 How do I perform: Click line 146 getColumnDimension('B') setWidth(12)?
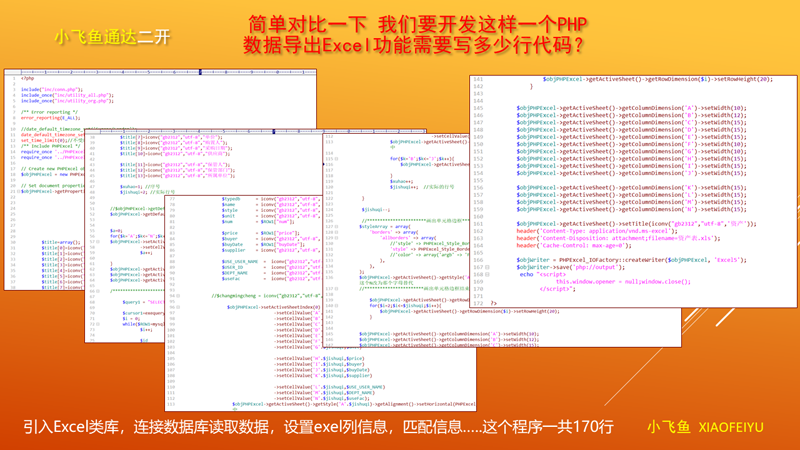[631, 115]
